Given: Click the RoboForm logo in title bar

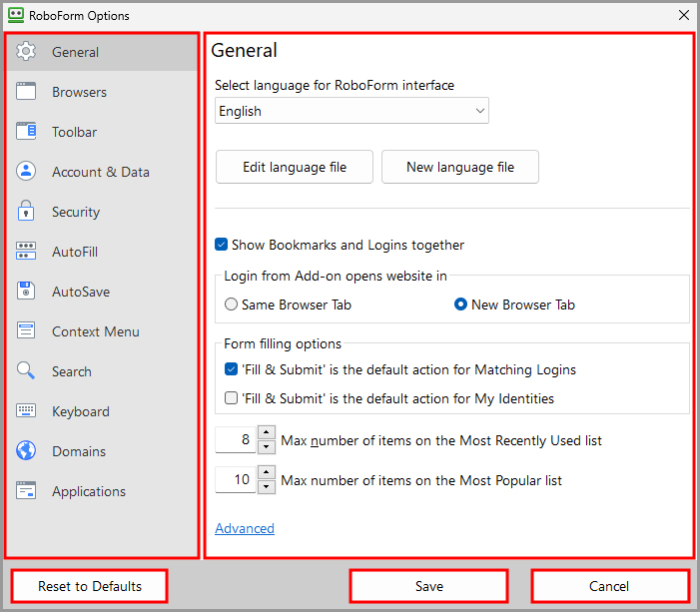Looking at the screenshot, I should click(16, 15).
